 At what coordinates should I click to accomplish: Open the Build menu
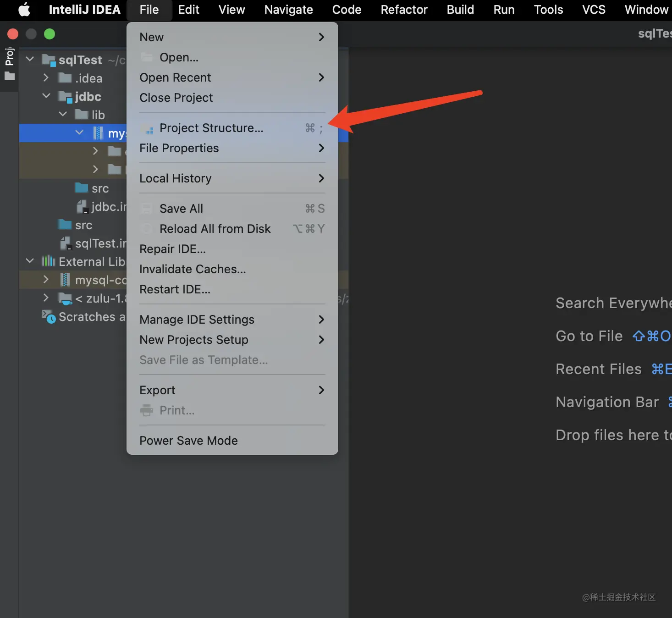[x=460, y=10]
